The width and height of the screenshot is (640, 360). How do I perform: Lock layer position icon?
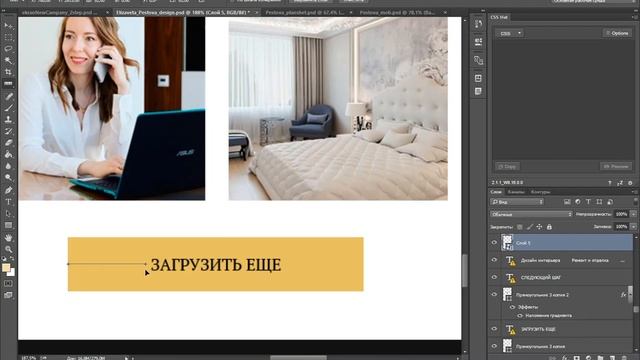point(540,227)
